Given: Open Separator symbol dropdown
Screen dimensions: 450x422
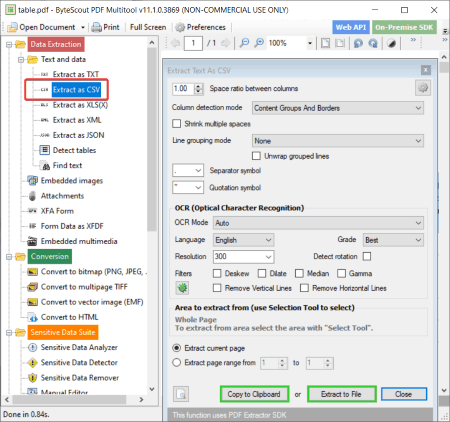Looking at the screenshot, I should [x=188, y=170].
